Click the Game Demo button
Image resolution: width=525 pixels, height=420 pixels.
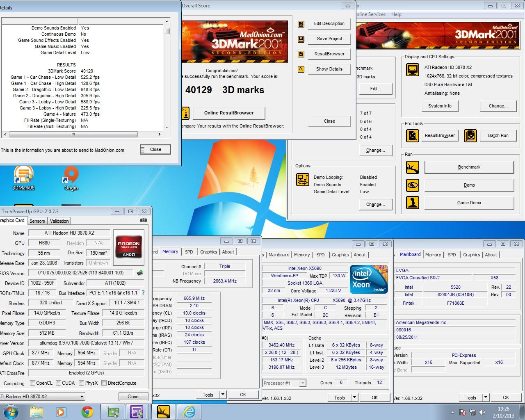(x=469, y=203)
